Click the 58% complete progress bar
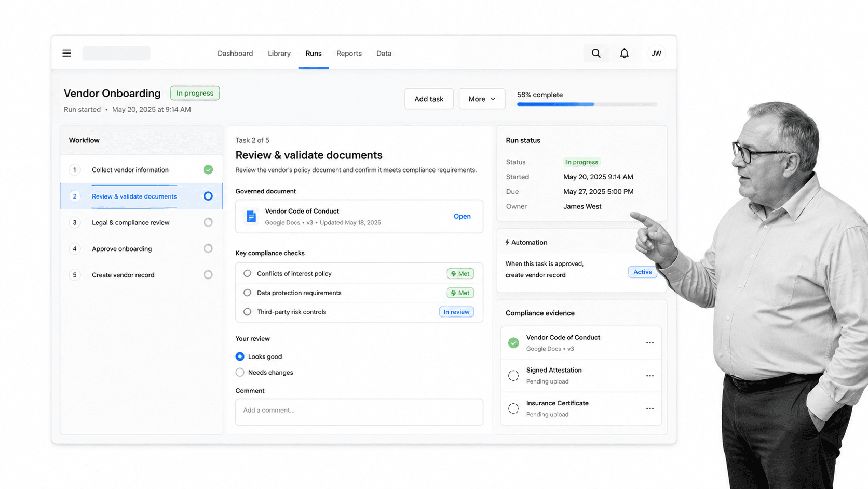Image resolution: width=868 pixels, height=489 pixels. pos(587,104)
